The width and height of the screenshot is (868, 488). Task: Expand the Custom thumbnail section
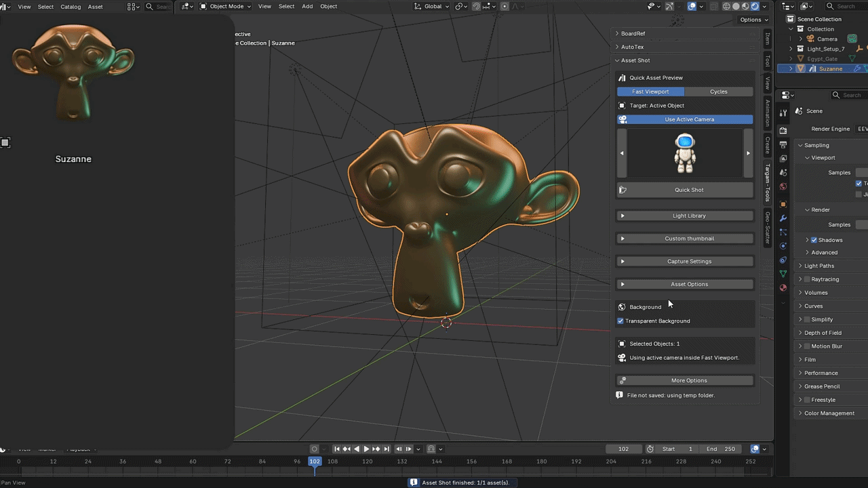click(685, 239)
